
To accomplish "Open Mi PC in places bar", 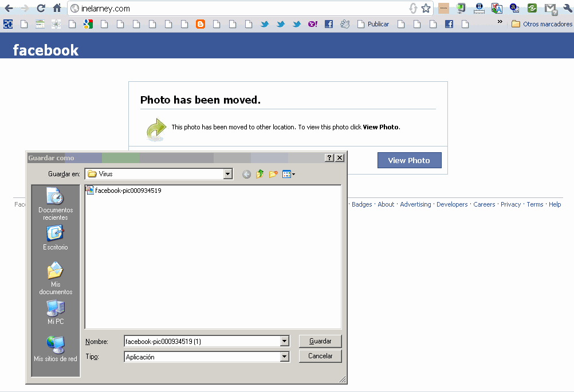I will [56, 312].
